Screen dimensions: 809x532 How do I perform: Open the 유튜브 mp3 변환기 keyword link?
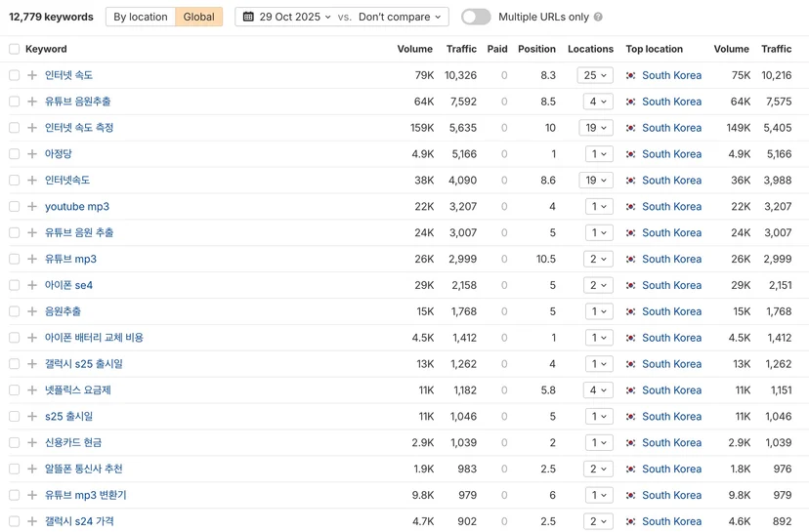pos(86,495)
